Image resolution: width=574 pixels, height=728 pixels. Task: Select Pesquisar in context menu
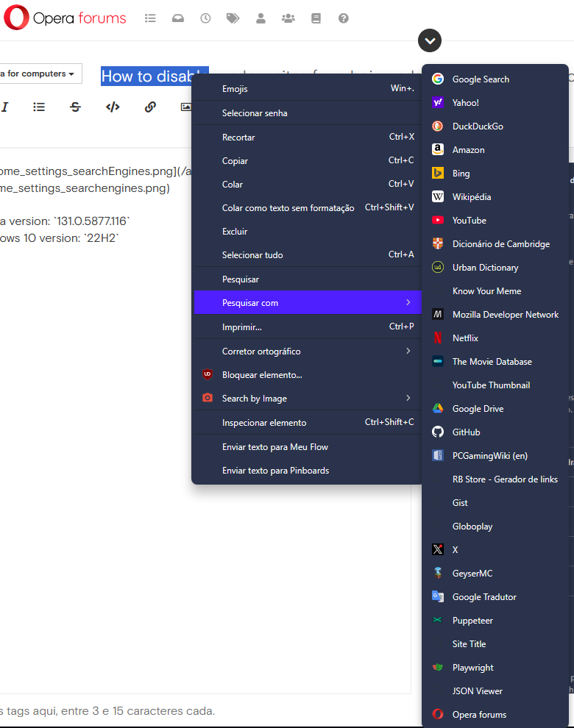307,279
